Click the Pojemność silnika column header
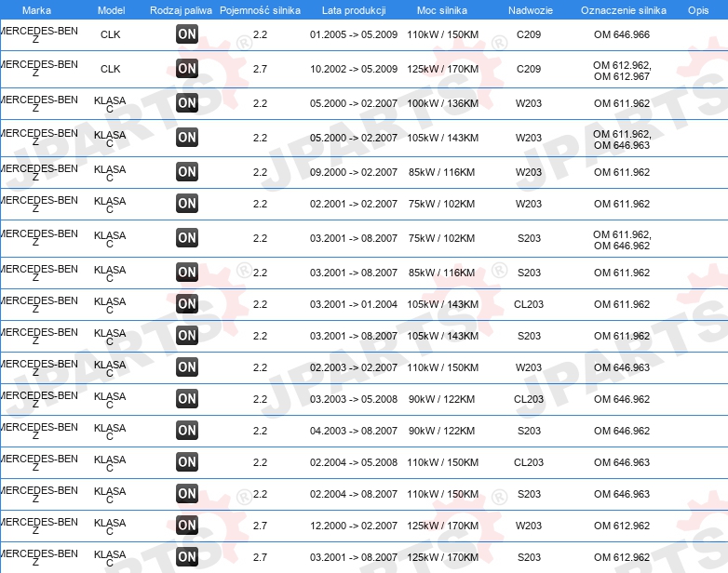This screenshot has width=728, height=573. tap(260, 10)
